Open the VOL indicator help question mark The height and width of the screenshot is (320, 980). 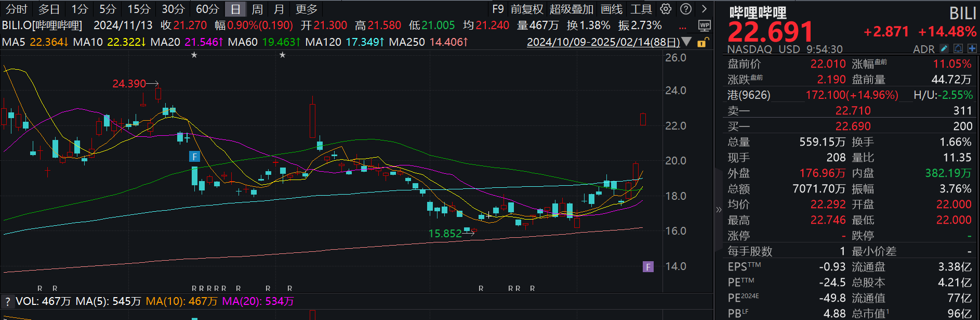click(x=7, y=301)
